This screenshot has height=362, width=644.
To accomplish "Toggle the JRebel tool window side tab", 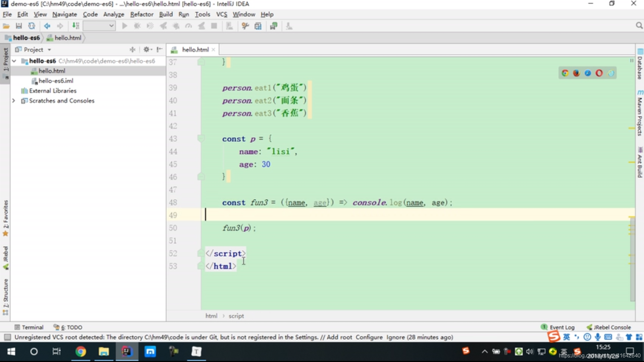I will [x=6, y=257].
